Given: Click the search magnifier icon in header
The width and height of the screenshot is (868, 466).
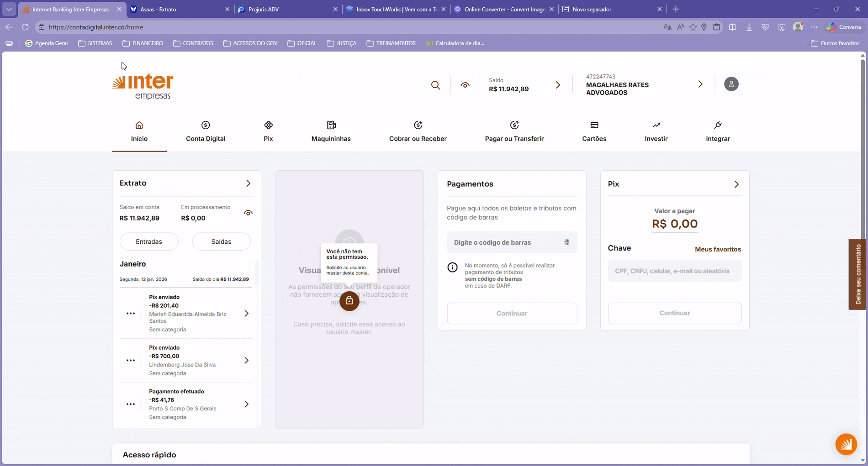Looking at the screenshot, I should (435, 85).
